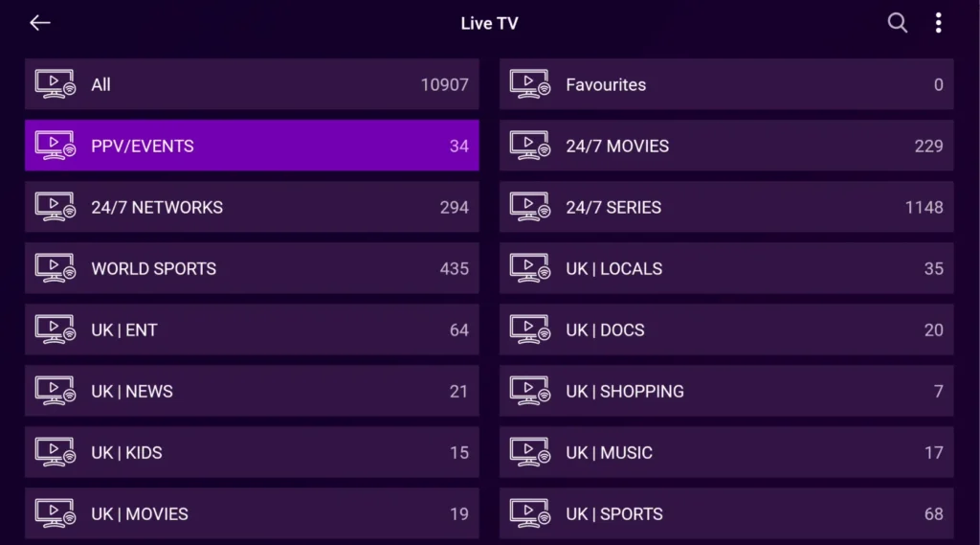This screenshot has width=980, height=545.
Task: Open UK | SPORTS category
Action: point(726,513)
